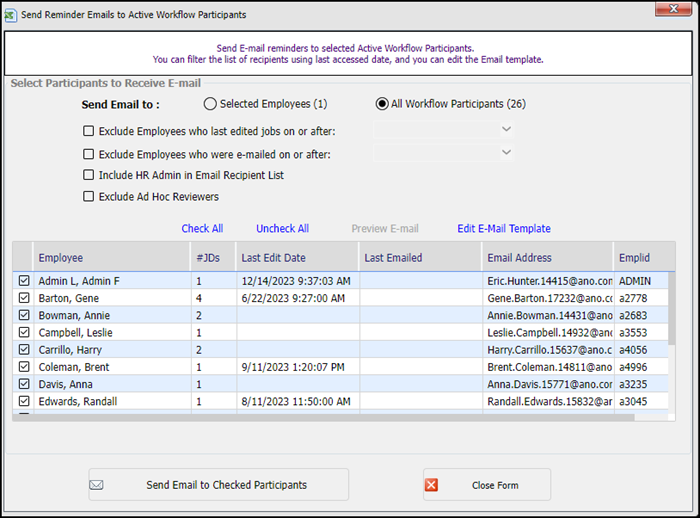Click the Uncheck All link
700x518 pixels.
coord(282,229)
